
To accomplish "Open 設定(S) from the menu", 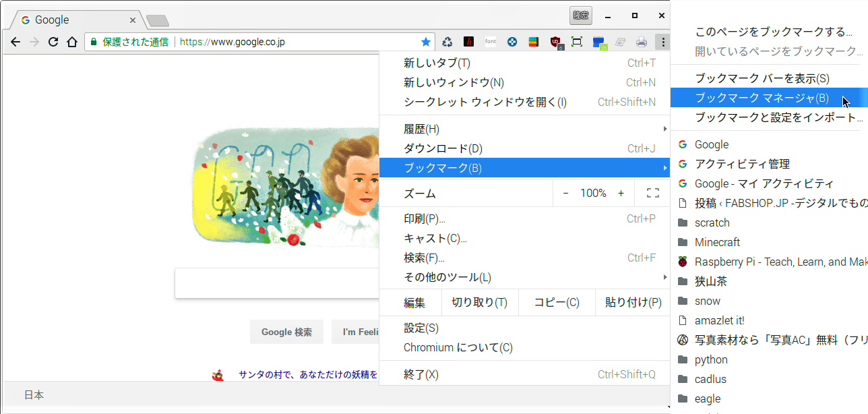I will point(524,328).
